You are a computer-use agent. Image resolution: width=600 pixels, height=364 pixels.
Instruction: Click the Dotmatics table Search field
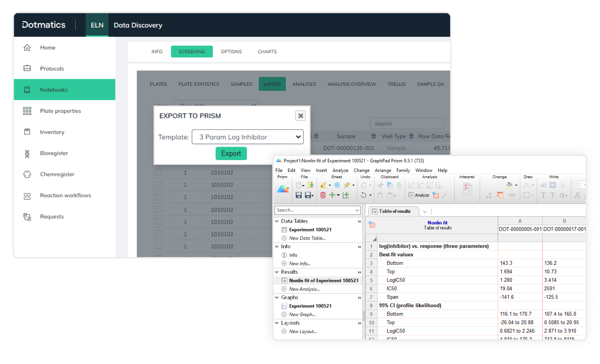pyautogui.click(x=407, y=123)
